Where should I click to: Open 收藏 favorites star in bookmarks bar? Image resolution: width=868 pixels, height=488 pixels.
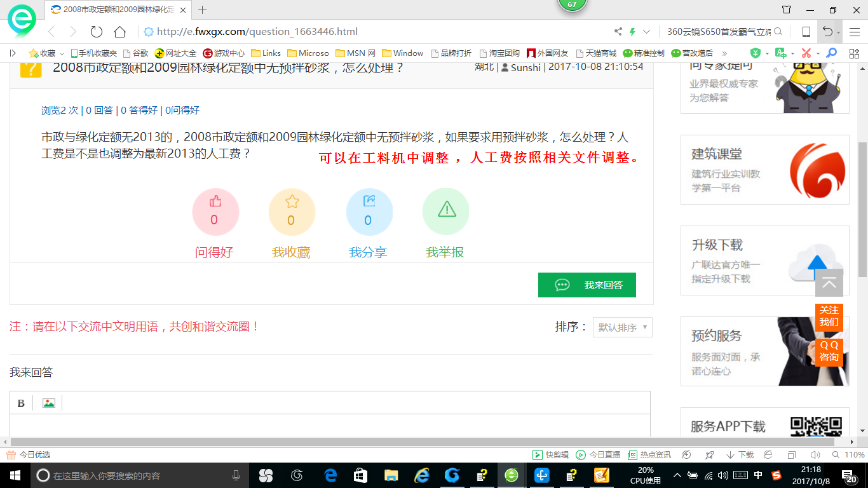42,53
